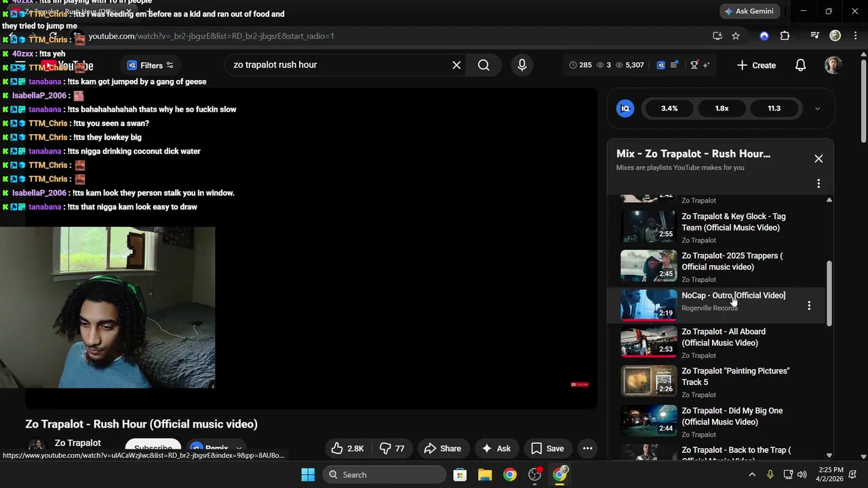Show hidden system tray icons
This screenshot has width=868, height=488.
pyautogui.click(x=751, y=474)
